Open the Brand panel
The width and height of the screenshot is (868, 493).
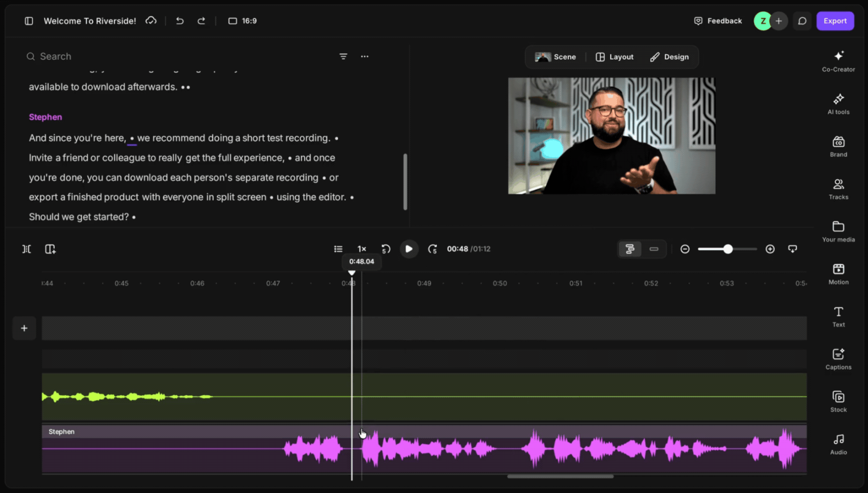tap(838, 146)
